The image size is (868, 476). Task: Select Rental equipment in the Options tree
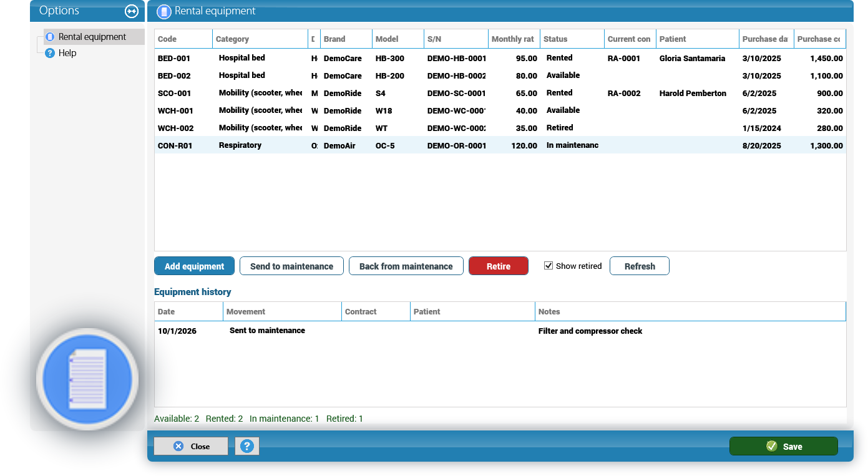[x=92, y=37]
